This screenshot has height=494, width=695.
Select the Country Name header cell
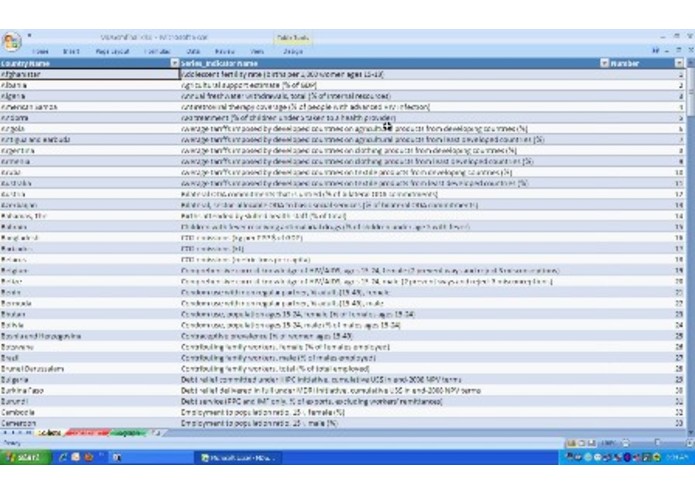(90, 63)
